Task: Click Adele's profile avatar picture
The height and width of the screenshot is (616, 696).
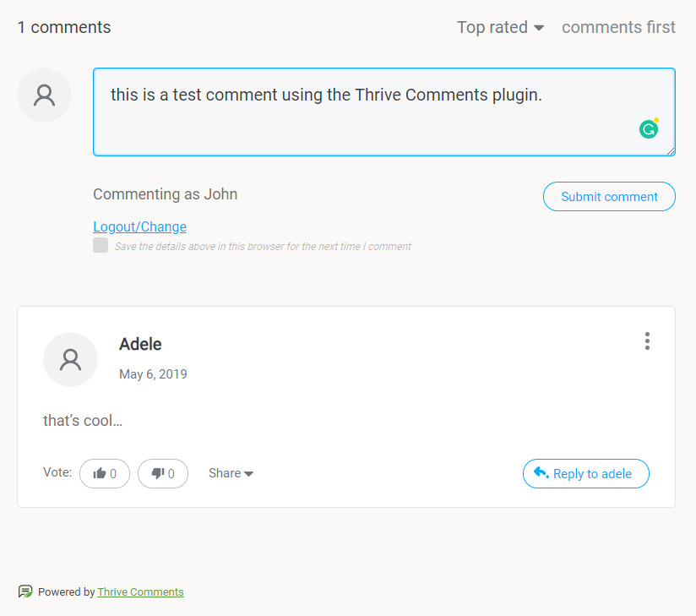Action: (x=70, y=359)
